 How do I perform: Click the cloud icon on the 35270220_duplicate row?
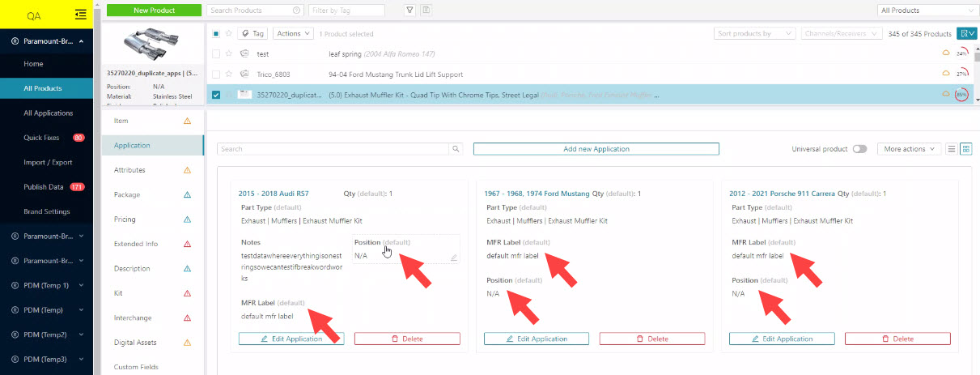pos(944,94)
